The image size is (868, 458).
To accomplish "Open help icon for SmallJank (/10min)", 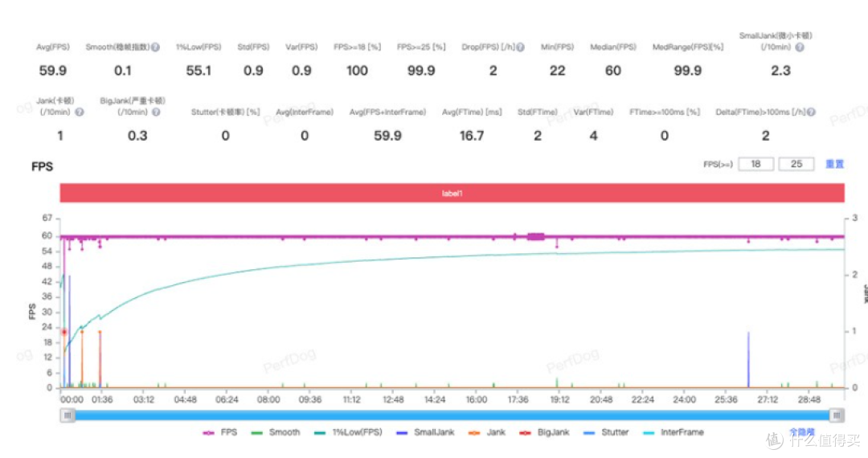I will click(800, 47).
